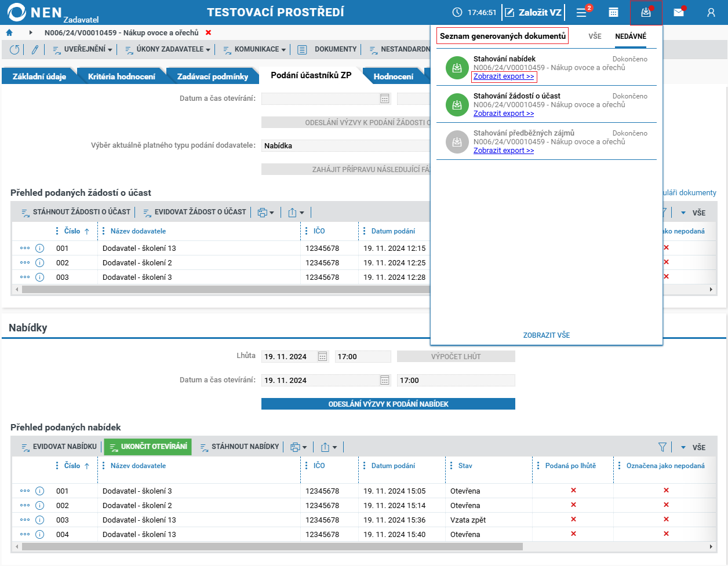Viewport: 728px width, 566px height.
Task: Open the user profile icon
Action: (x=711, y=12)
